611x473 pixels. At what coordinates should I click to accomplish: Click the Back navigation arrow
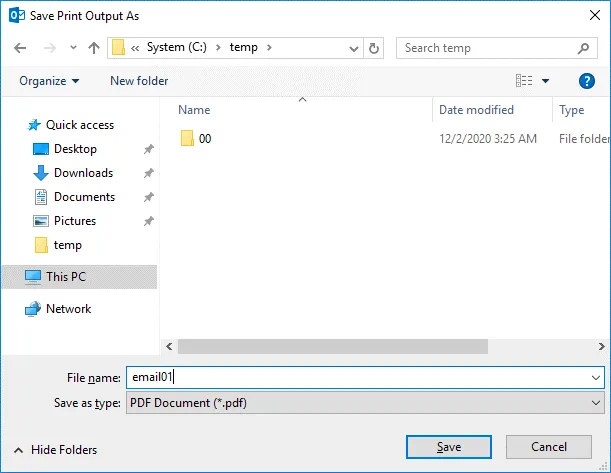21,48
